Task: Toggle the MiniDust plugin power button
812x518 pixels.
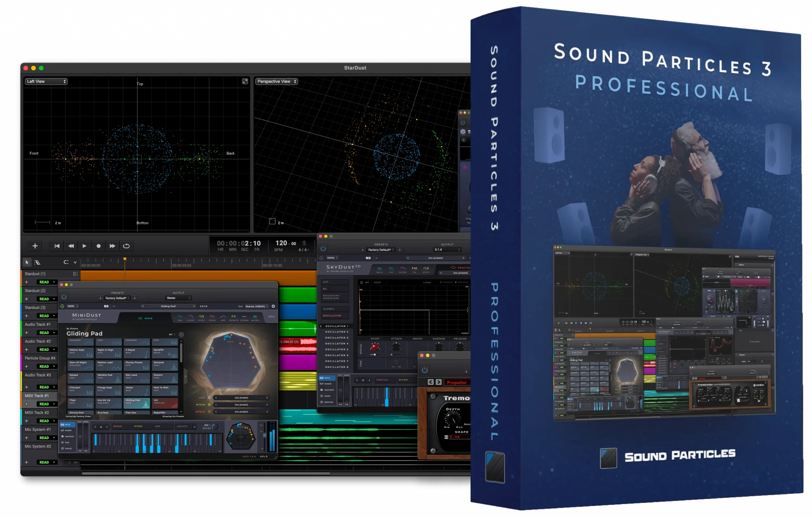Action: pos(64,297)
